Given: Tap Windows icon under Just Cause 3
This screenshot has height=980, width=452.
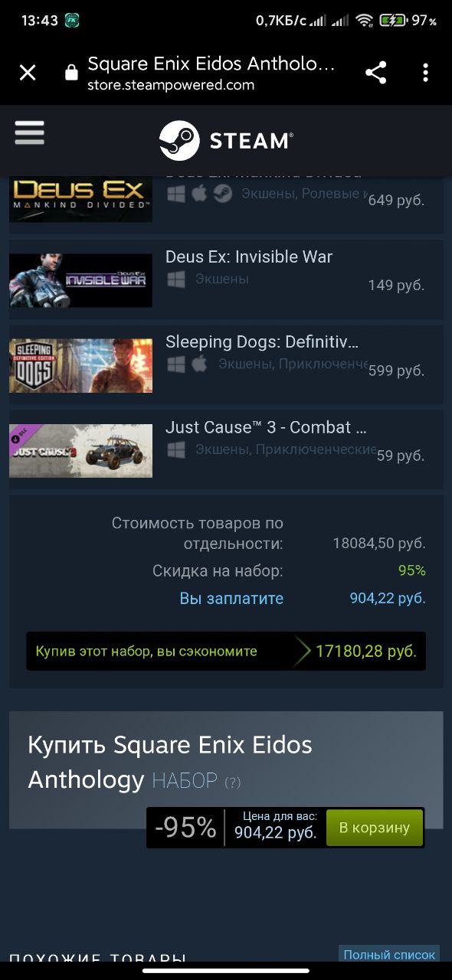Looking at the screenshot, I should 175,449.
